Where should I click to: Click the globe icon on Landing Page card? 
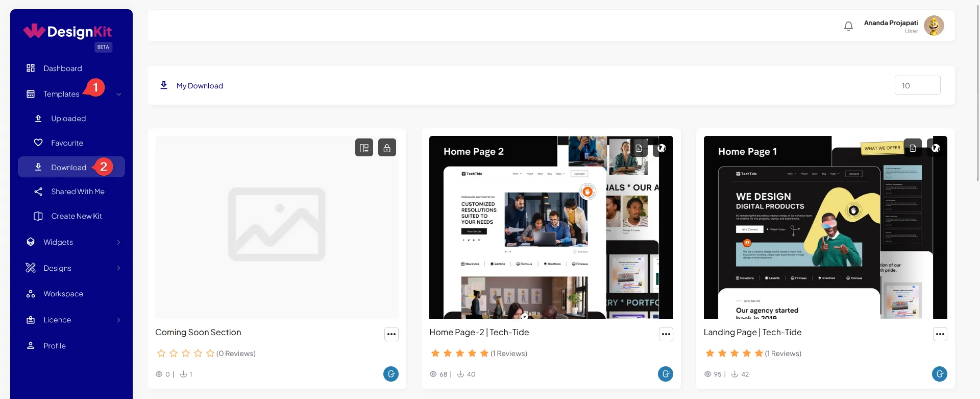936,148
